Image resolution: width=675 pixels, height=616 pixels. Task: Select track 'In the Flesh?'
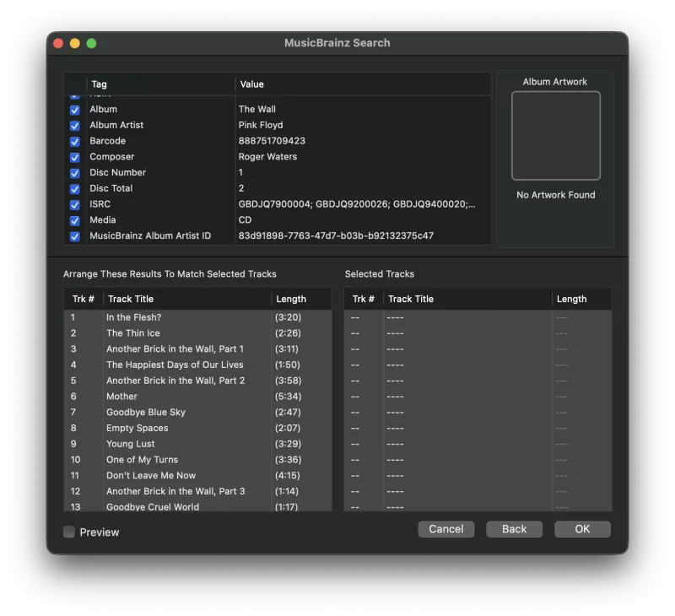coord(198,317)
